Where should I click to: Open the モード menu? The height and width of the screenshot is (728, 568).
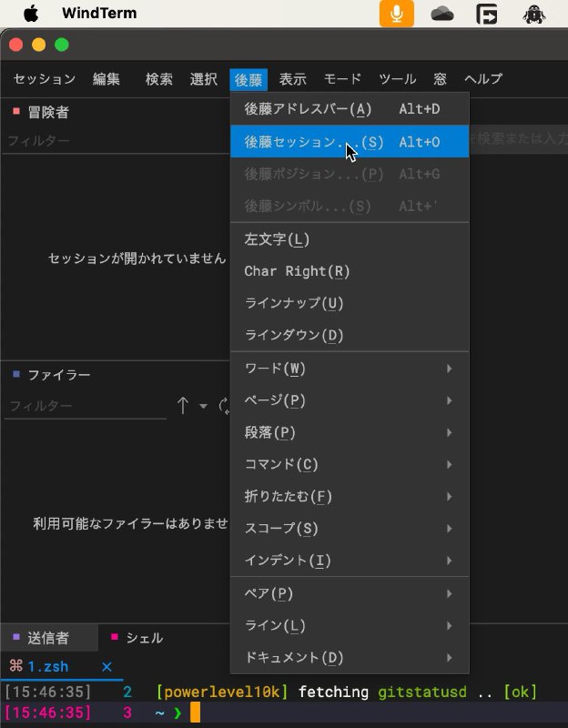[x=342, y=79]
